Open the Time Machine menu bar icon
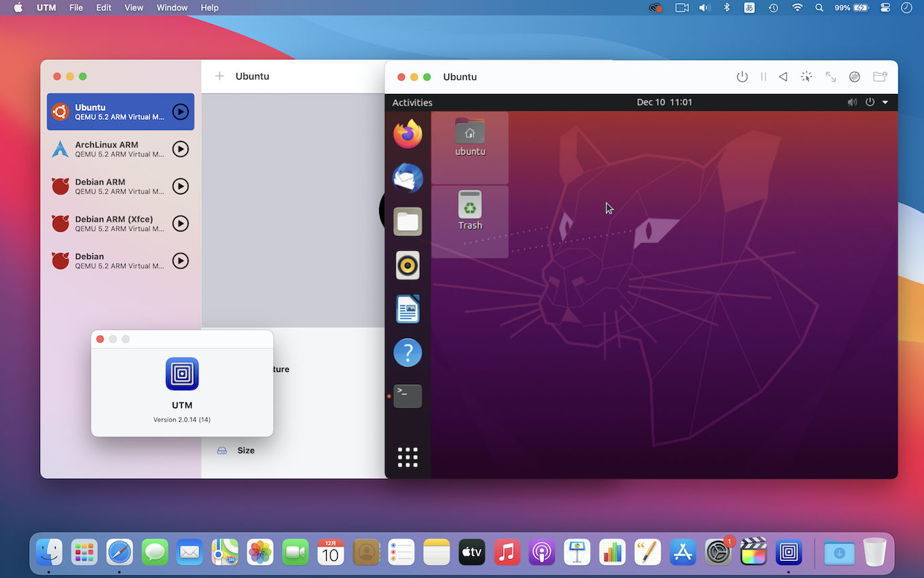This screenshot has width=924, height=578. click(773, 7)
